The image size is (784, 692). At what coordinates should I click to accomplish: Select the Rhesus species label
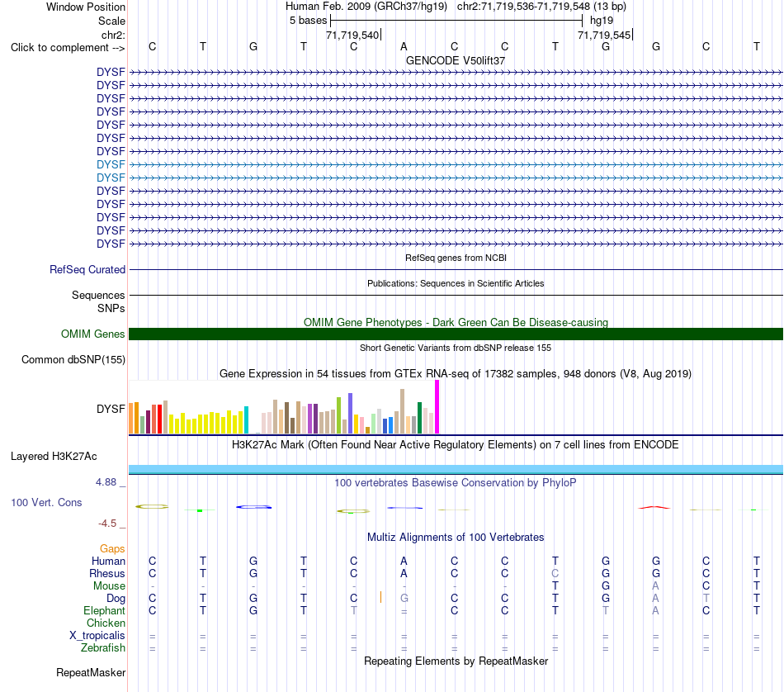pos(107,573)
